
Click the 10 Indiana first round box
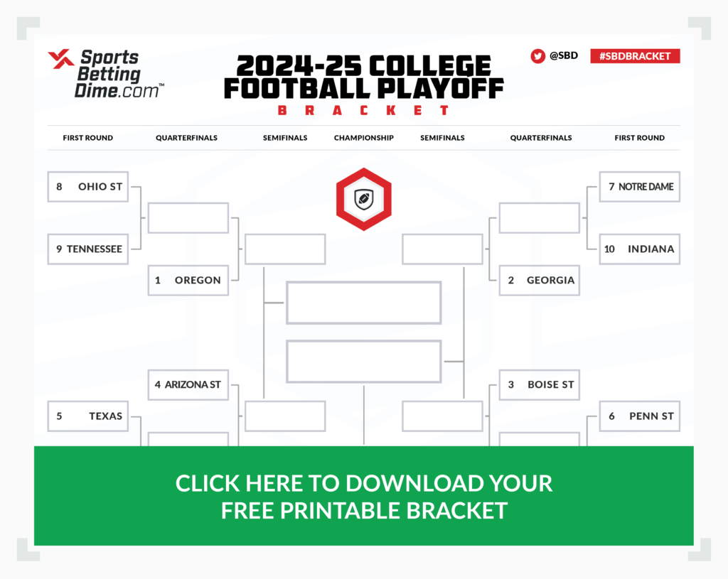[639, 249]
